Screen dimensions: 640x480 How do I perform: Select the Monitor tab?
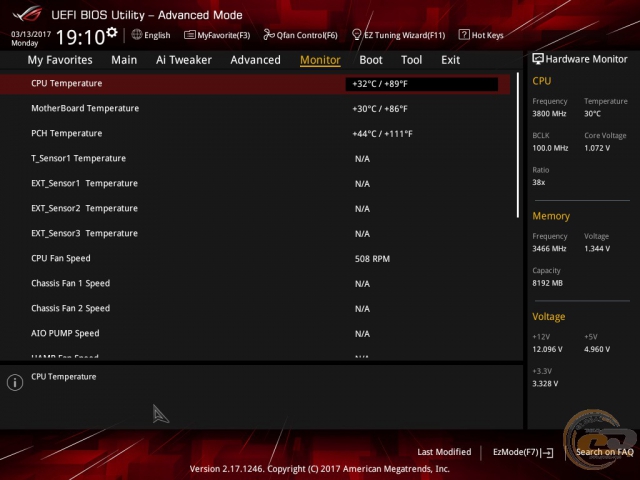pyautogui.click(x=320, y=60)
